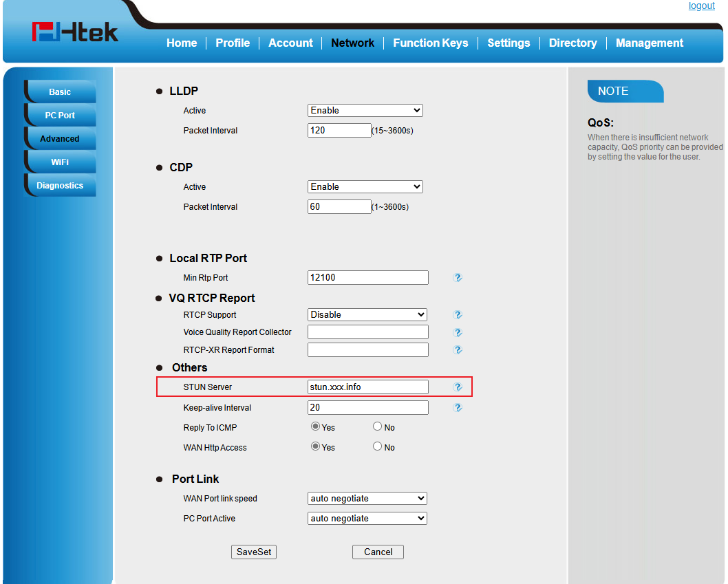Click the logout link
The width and height of the screenshot is (728, 584).
701,6
